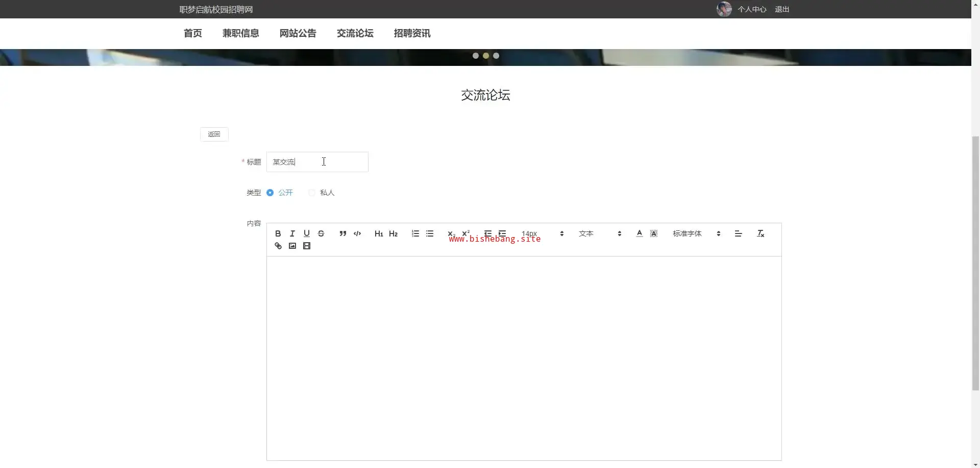Toggle underline formatting
980x468 pixels.
coord(306,233)
